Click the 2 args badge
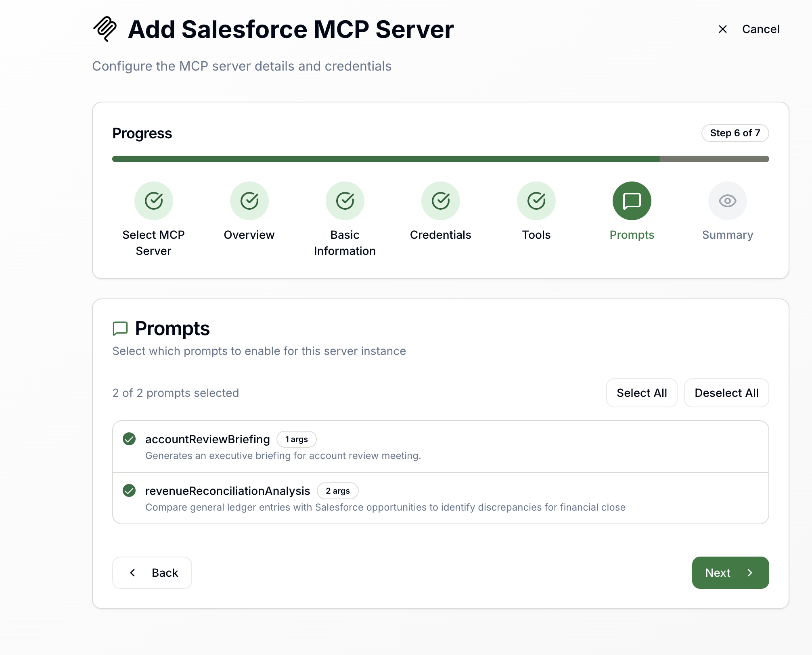 (x=338, y=491)
